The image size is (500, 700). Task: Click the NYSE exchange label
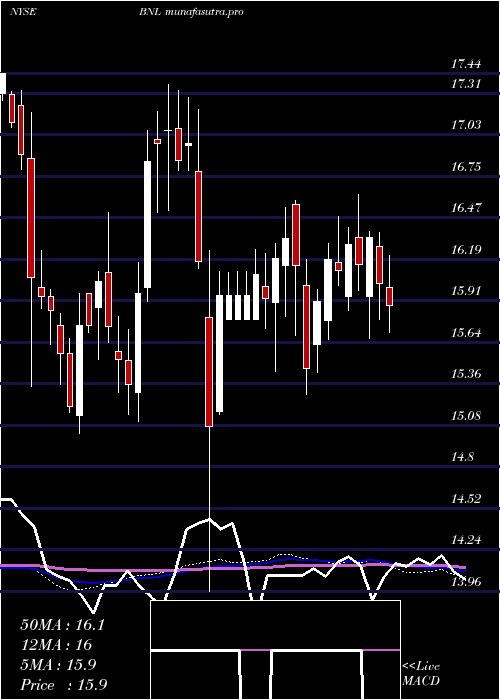(23, 12)
